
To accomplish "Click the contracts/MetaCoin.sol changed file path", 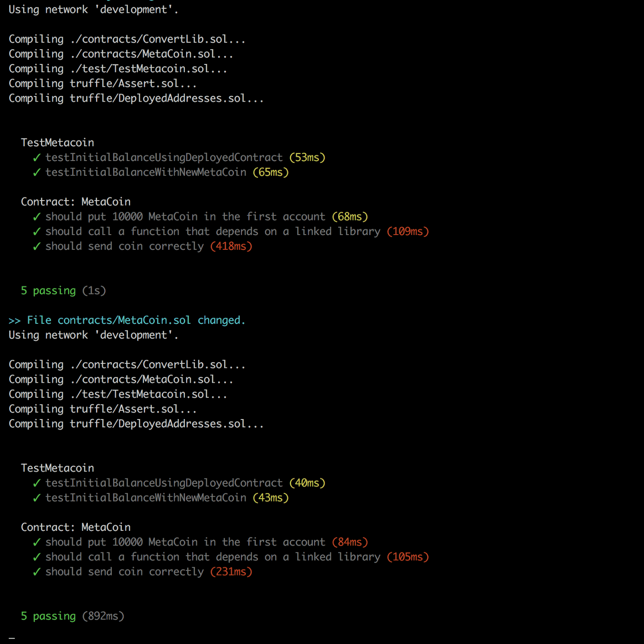I will pyautogui.click(x=124, y=320).
